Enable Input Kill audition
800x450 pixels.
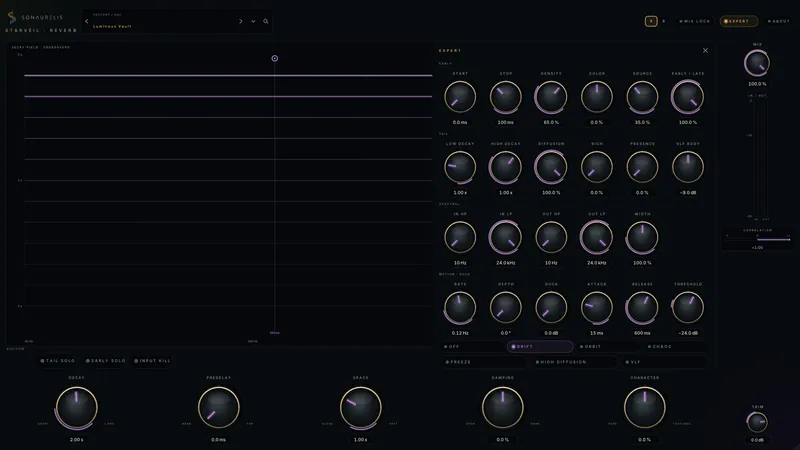(x=153, y=361)
